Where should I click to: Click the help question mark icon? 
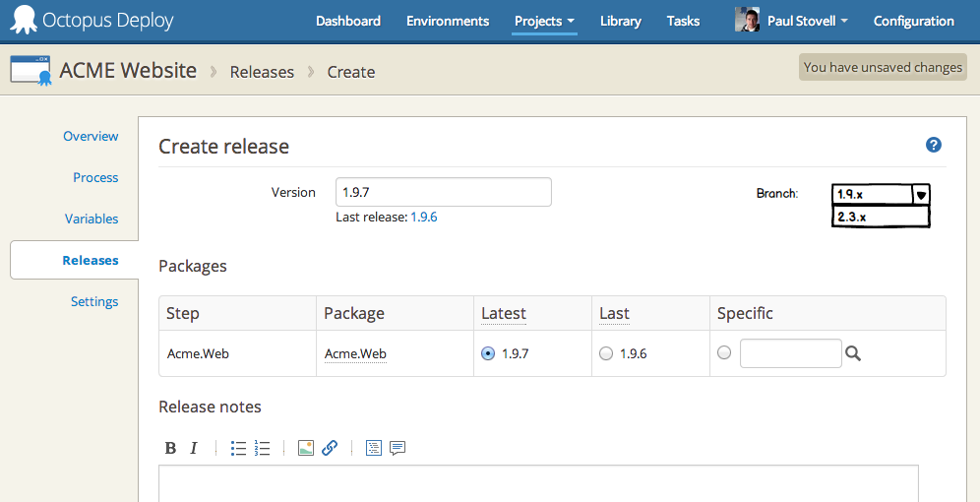pyautogui.click(x=934, y=145)
